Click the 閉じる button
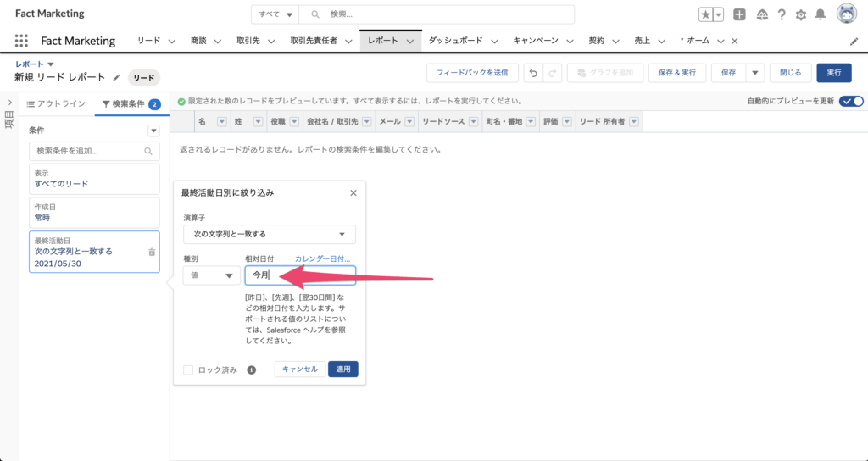The height and width of the screenshot is (461, 868). (x=791, y=73)
